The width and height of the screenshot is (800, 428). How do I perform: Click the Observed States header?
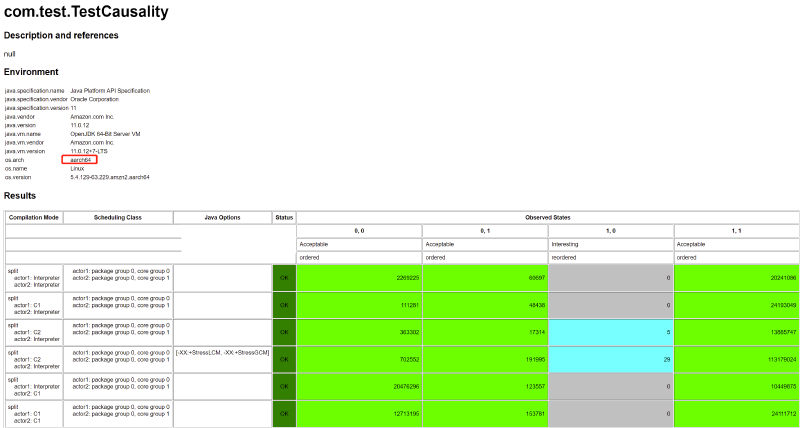pyautogui.click(x=547, y=217)
